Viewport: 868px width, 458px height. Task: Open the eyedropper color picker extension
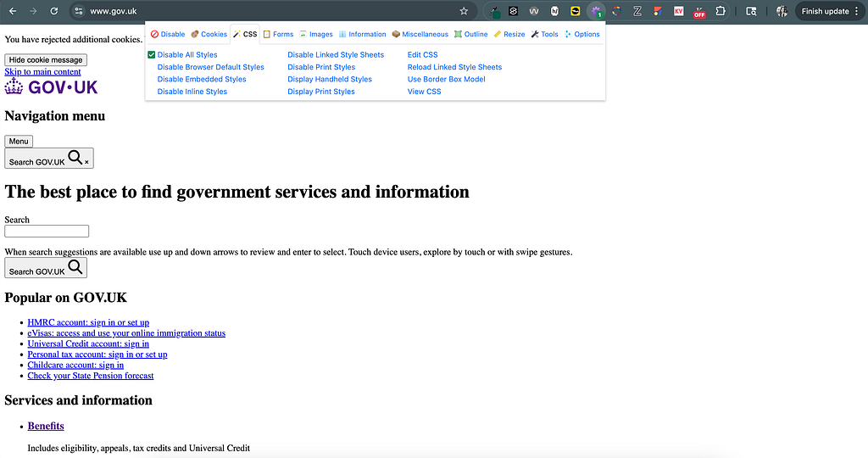[494, 11]
